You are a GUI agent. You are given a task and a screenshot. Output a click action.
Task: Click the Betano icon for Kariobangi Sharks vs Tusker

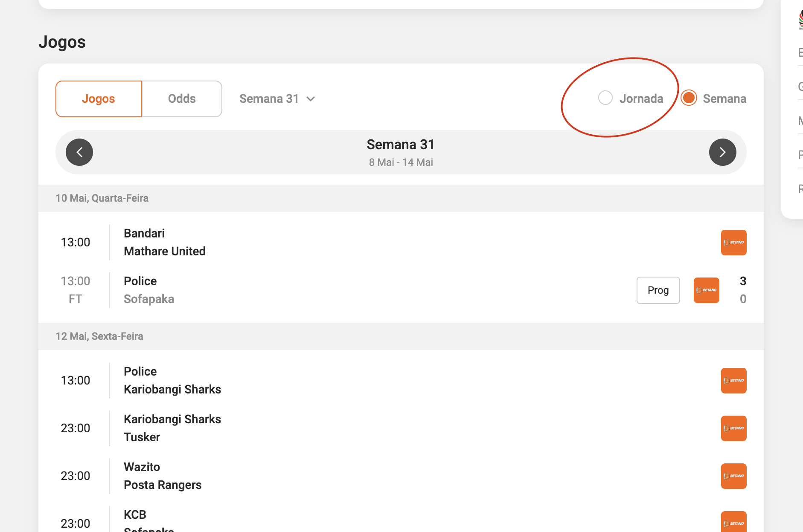pos(733,428)
